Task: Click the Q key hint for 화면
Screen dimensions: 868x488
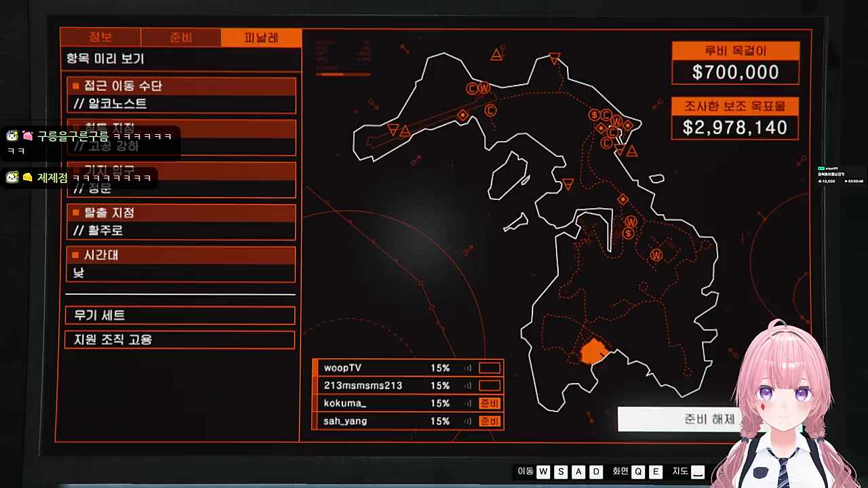Action: [638, 472]
